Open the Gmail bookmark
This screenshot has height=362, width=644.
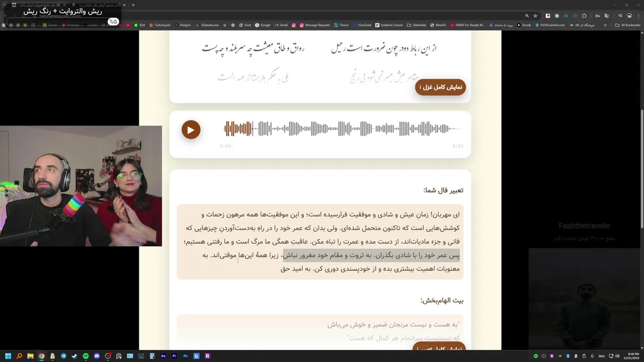click(x=281, y=25)
